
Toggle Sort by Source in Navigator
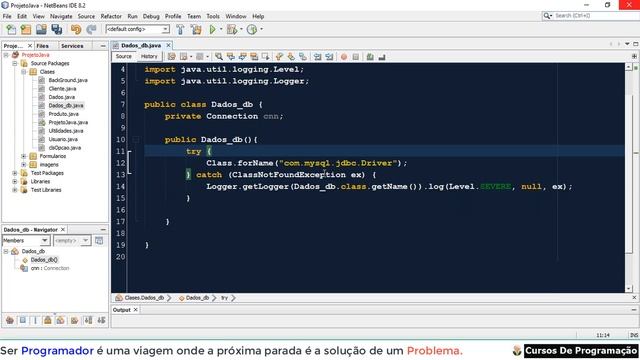pyautogui.click(x=101, y=320)
